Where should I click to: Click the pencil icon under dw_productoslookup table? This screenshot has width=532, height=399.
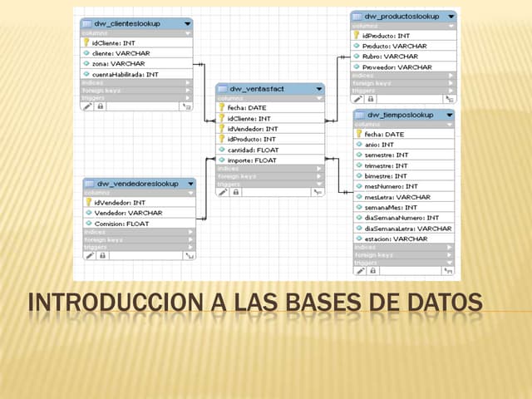[358, 100]
